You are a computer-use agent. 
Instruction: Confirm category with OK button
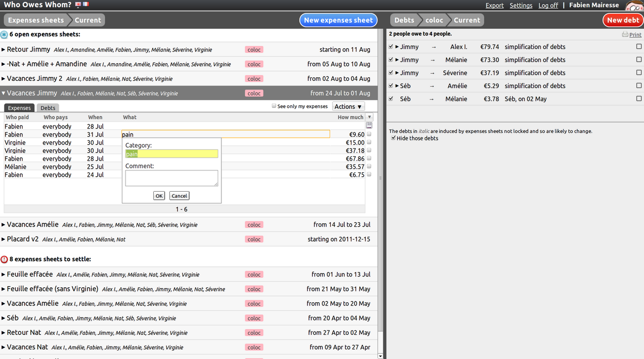click(159, 196)
